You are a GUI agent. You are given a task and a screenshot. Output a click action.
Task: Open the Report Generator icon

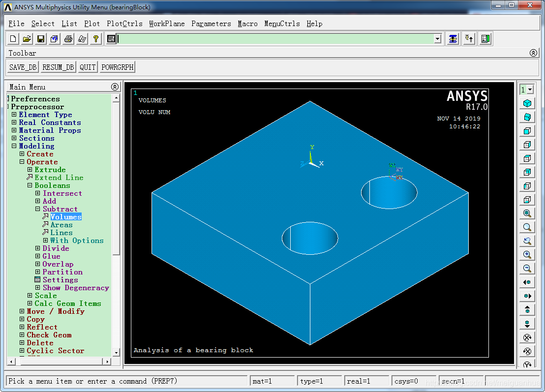point(82,39)
